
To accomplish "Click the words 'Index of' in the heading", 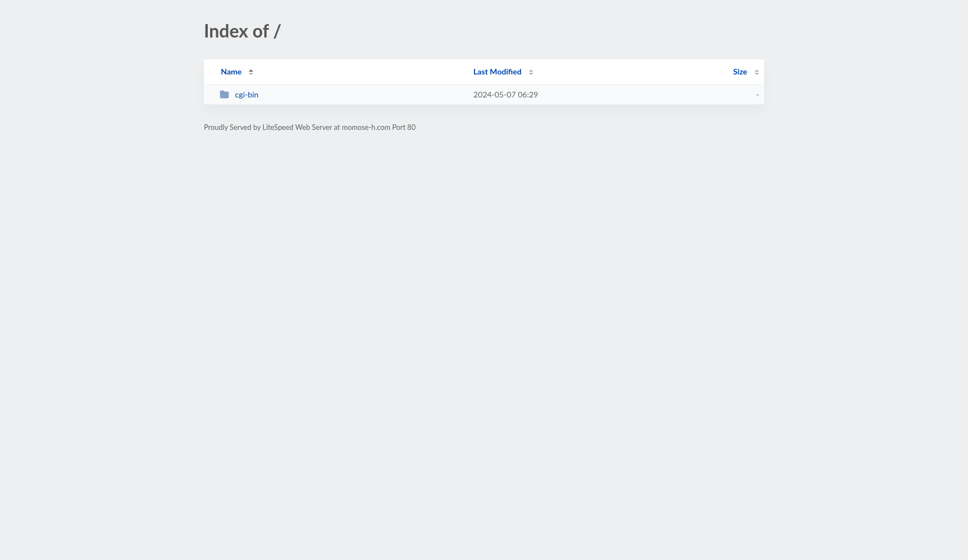I will [236, 31].
